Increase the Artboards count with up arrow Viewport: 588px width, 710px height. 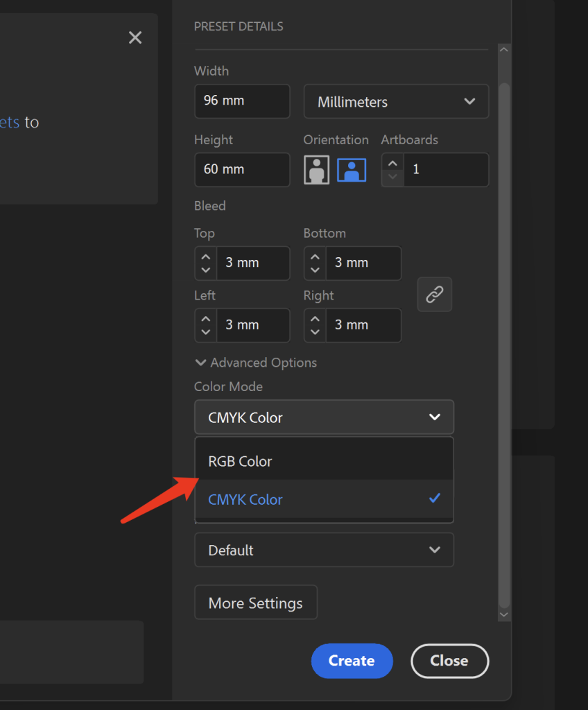click(x=392, y=163)
